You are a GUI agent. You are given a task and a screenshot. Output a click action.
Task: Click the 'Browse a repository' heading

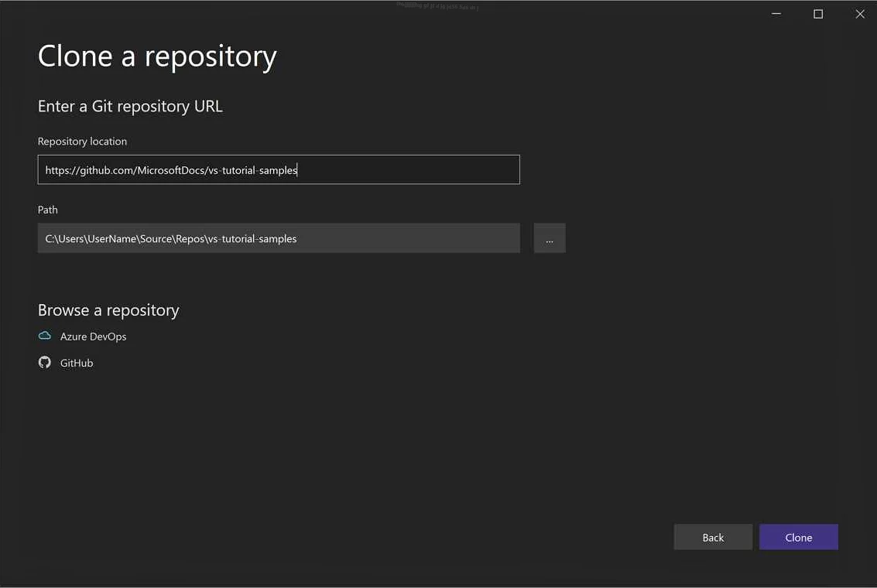(x=108, y=309)
